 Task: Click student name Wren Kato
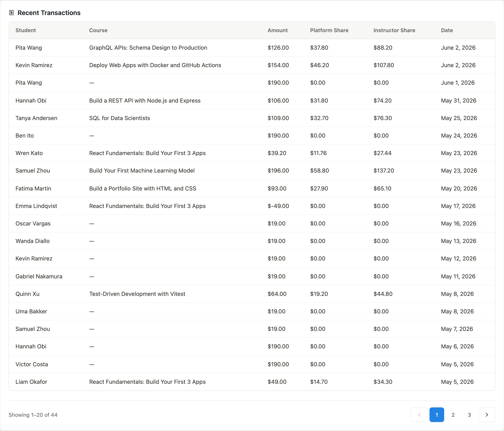(x=29, y=153)
